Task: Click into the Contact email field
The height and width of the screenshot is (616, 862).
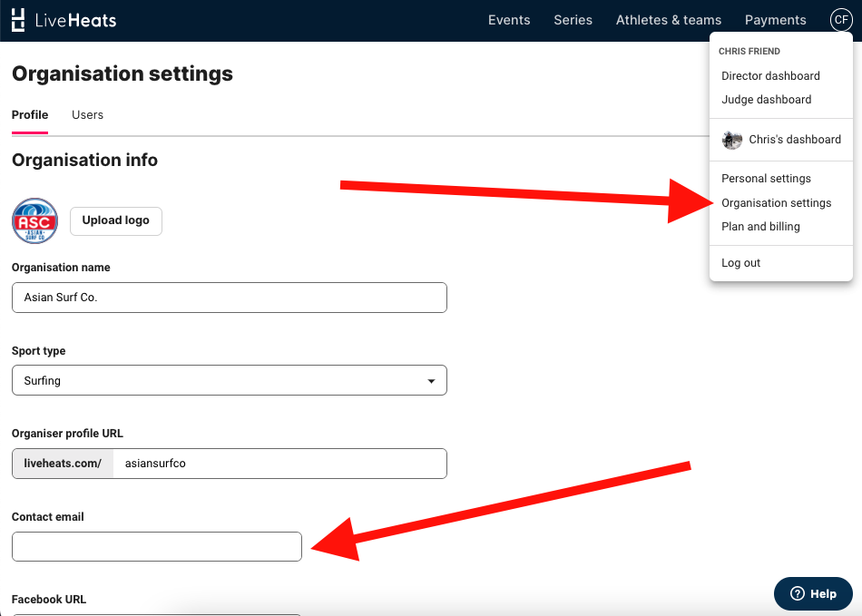Action: [x=157, y=546]
